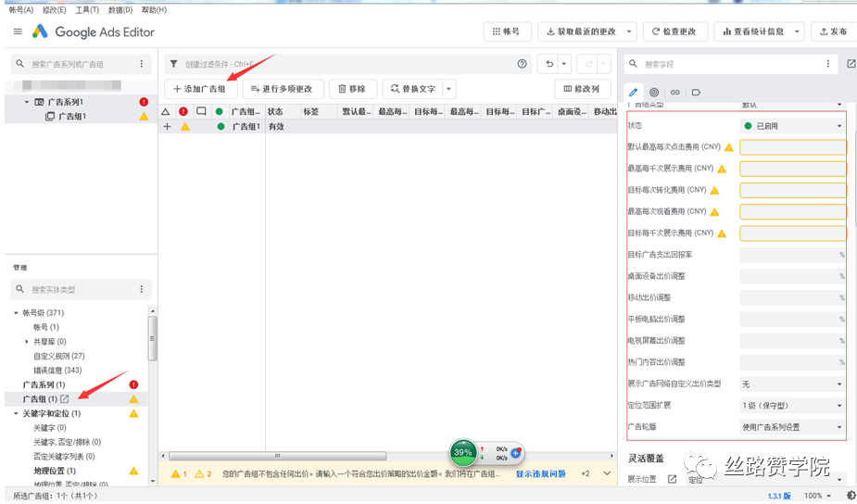Select 地理位置 (1) in manage tree
Screen dimensions: 857x504
coord(55,471)
